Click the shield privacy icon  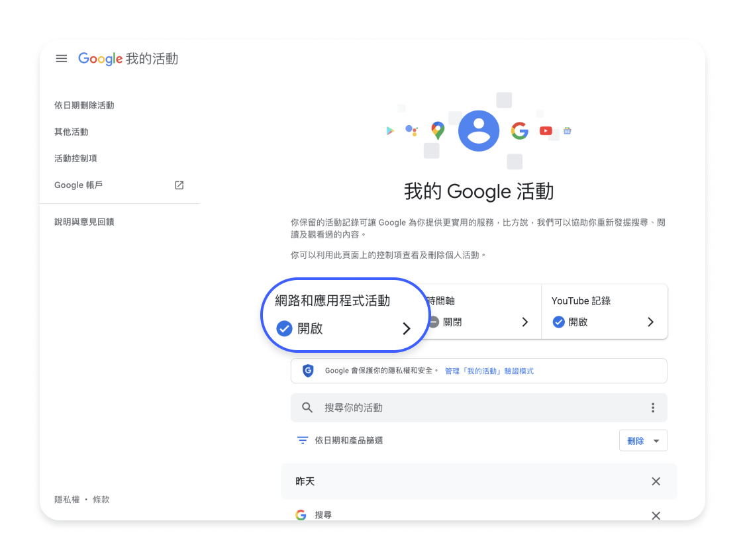(307, 371)
